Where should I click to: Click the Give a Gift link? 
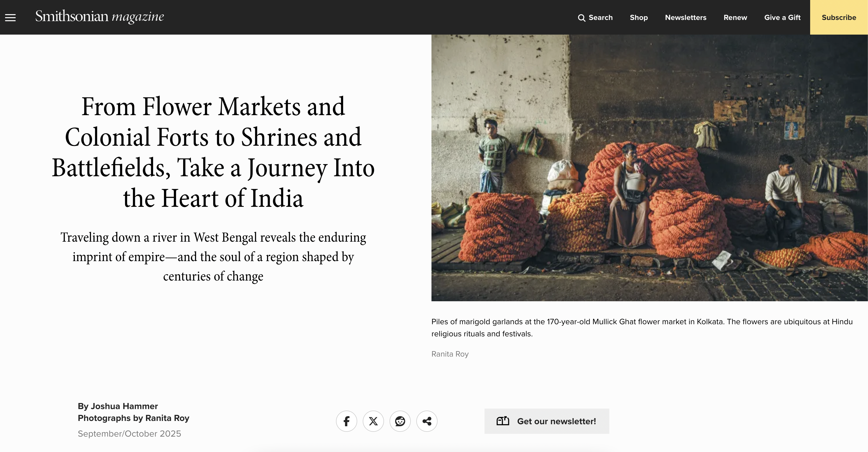click(x=782, y=17)
